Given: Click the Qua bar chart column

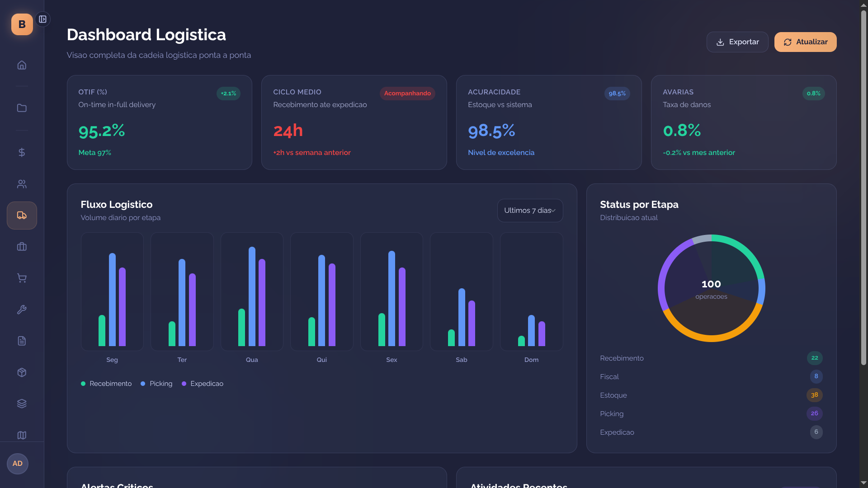Looking at the screenshot, I should coord(252,292).
